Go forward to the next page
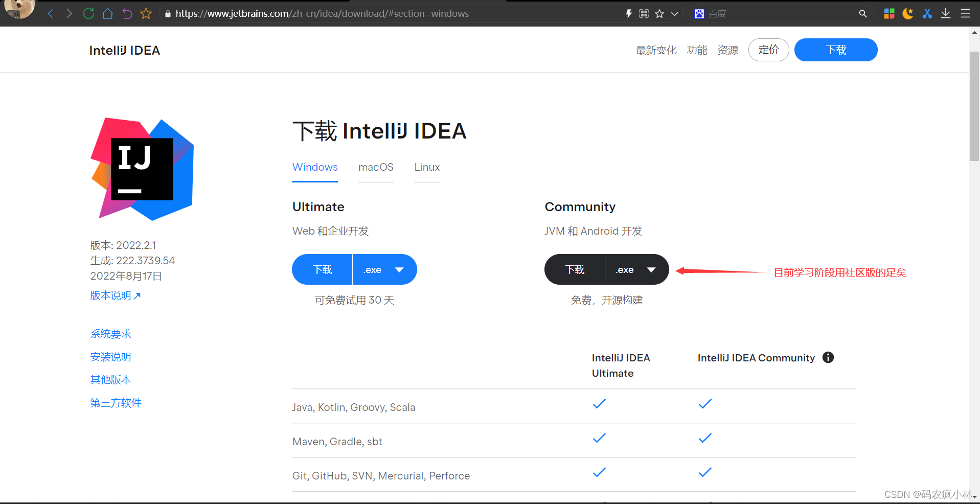The width and height of the screenshot is (980, 504). click(x=69, y=14)
